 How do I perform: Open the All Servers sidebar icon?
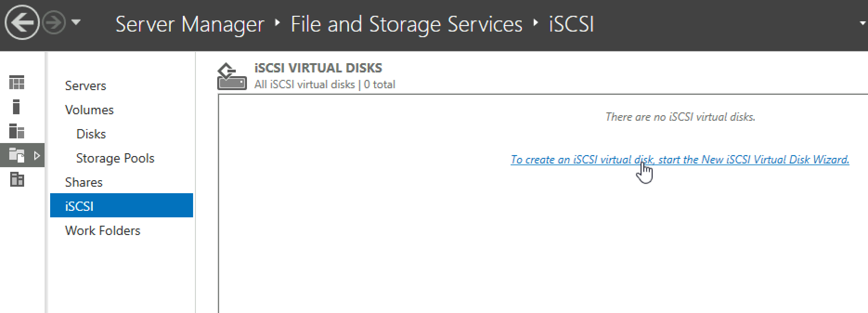coord(17,131)
